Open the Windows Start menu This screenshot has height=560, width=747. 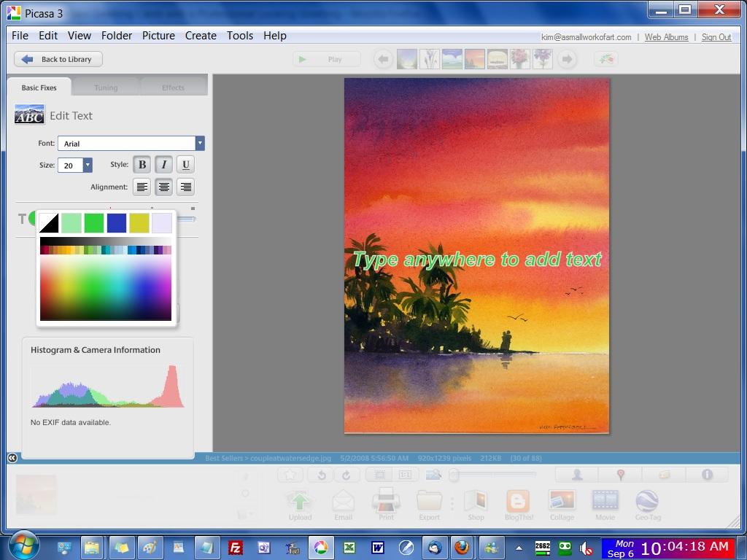tap(23, 545)
